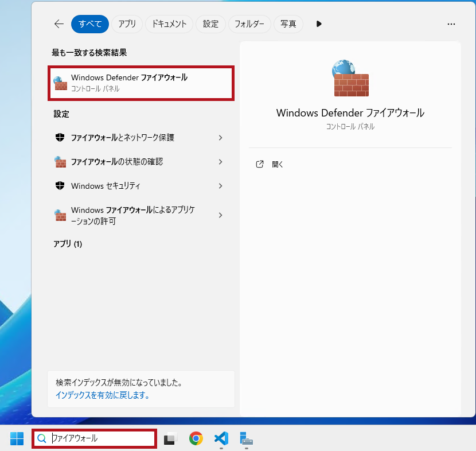Screen dimensions: 476x451
Task: Click Windows Defender ファイアウォール preview title
Action: [x=350, y=113]
